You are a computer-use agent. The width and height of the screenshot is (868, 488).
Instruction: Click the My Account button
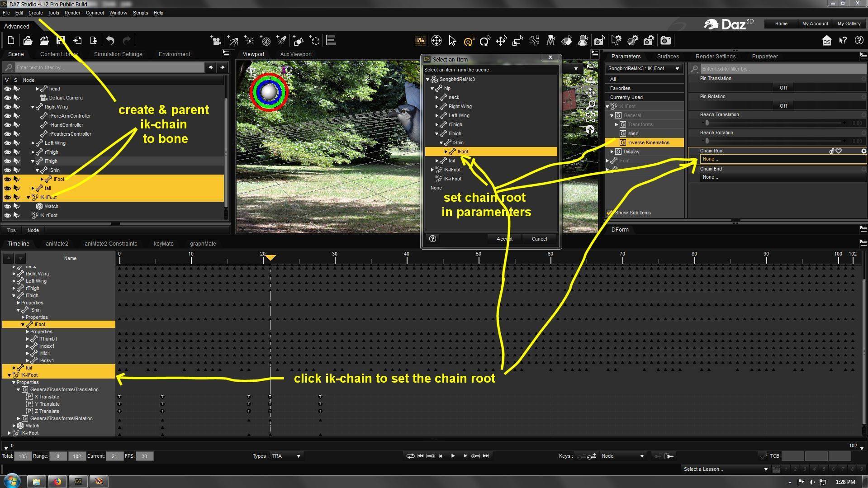(815, 24)
